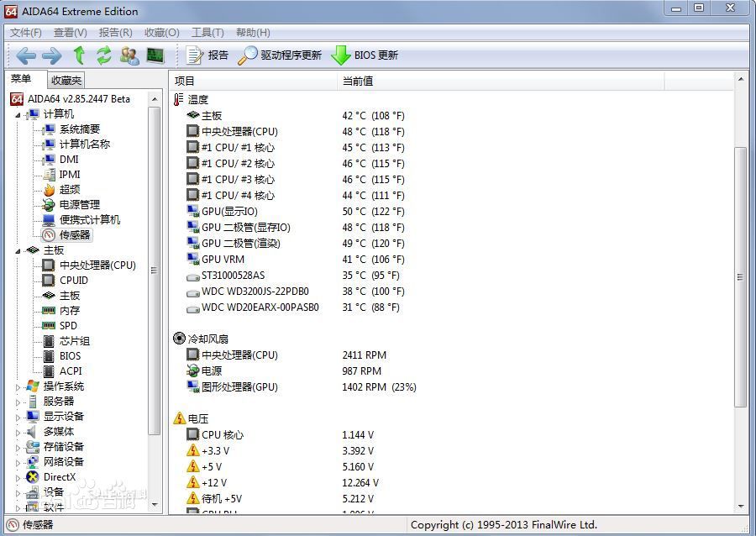Click the 温度 thermometer section icon

click(x=179, y=99)
